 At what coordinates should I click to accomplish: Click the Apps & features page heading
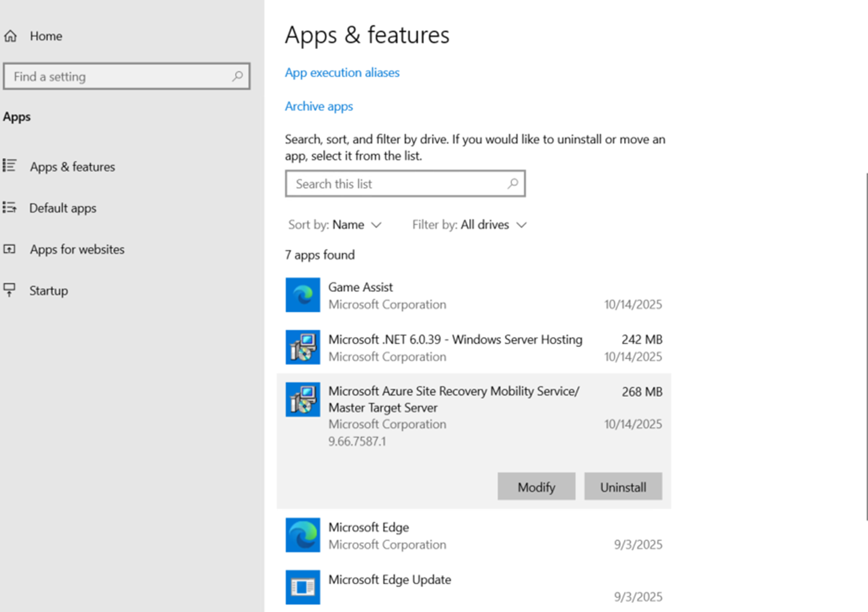[367, 35]
